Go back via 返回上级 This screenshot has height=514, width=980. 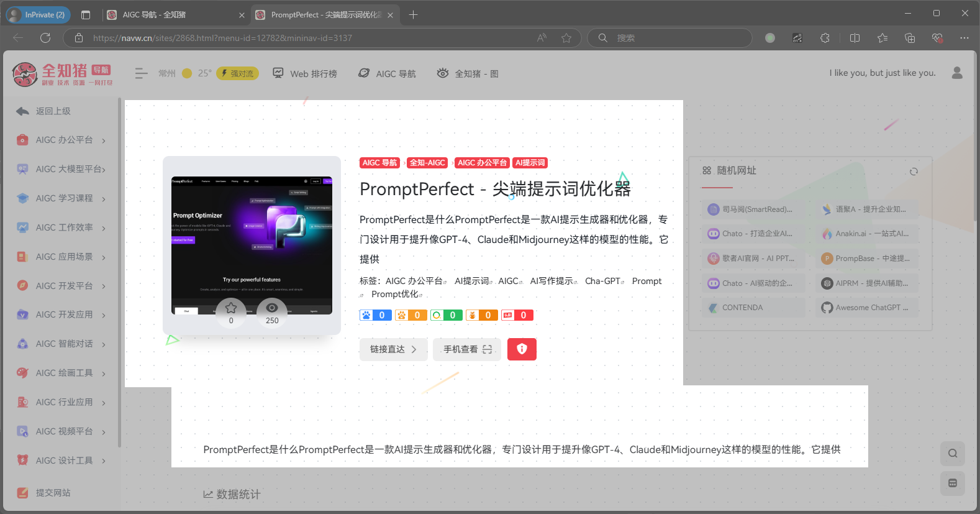coord(43,111)
